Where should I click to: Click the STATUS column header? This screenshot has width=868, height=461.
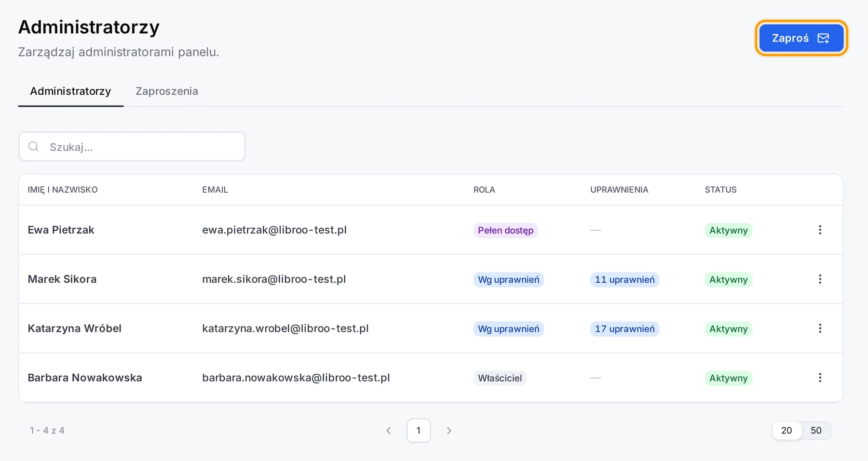tap(720, 190)
